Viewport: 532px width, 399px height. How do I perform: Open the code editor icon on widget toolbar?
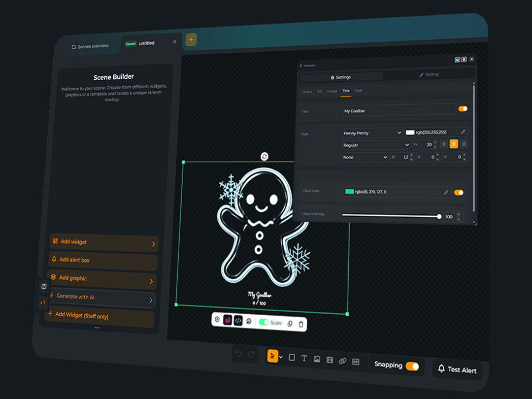pos(238,321)
